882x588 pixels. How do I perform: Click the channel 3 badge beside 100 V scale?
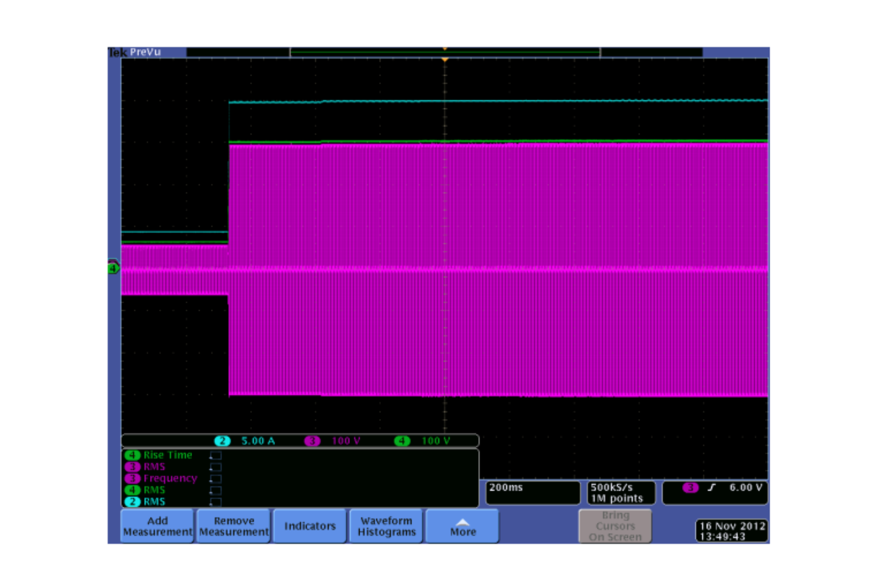[x=312, y=441]
